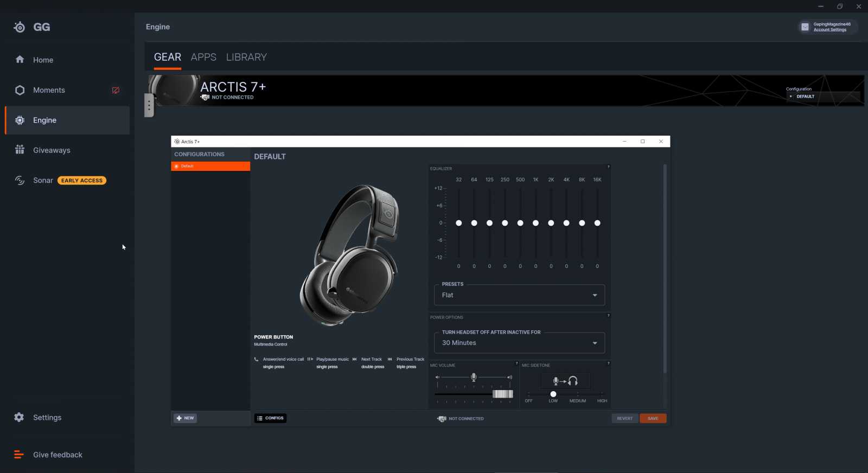The width and height of the screenshot is (868, 473).
Task: Click the orange SAVE button
Action: tap(653, 418)
